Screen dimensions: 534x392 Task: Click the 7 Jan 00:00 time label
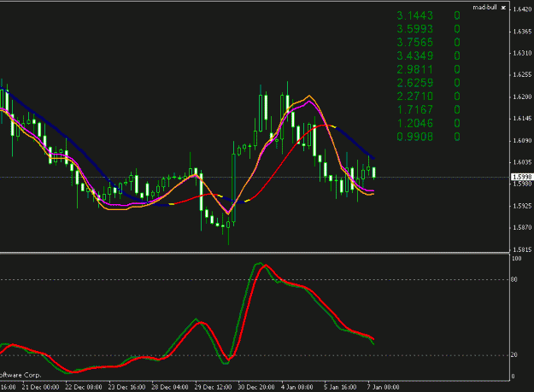click(x=383, y=387)
